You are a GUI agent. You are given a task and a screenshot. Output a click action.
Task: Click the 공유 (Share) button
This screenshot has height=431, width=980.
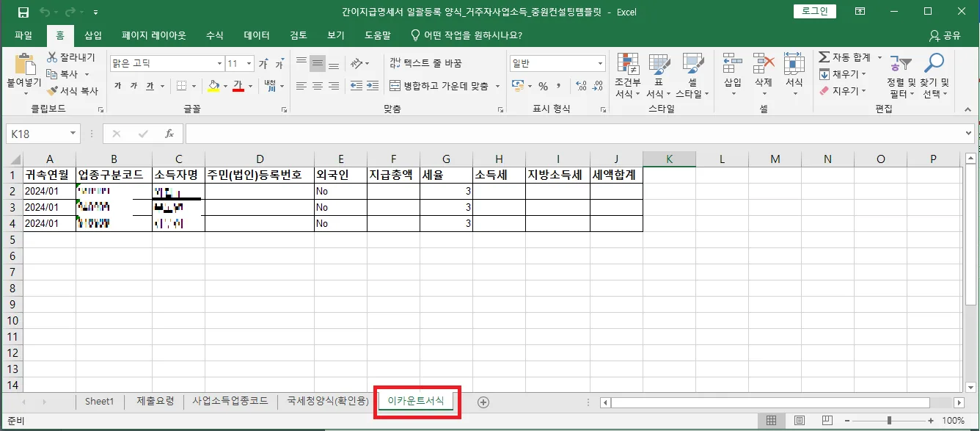point(945,35)
